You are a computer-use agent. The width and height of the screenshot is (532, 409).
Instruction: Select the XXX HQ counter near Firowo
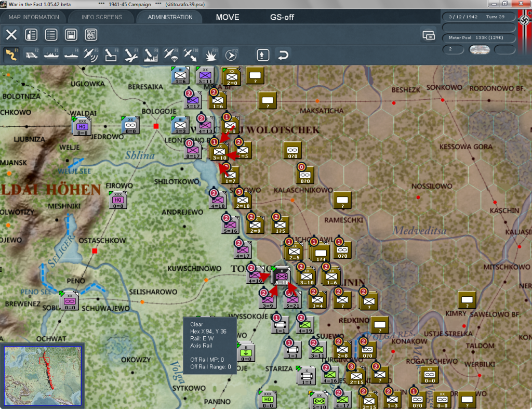pos(118,200)
